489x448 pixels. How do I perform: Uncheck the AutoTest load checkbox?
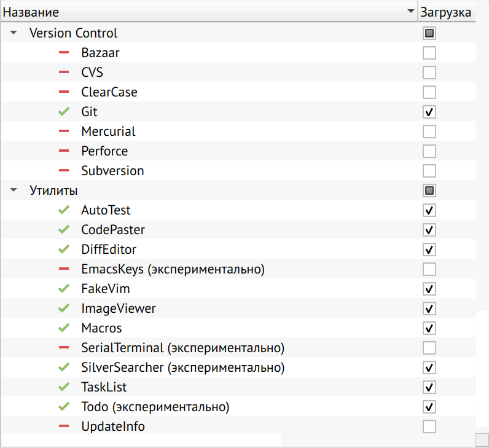coord(429,210)
